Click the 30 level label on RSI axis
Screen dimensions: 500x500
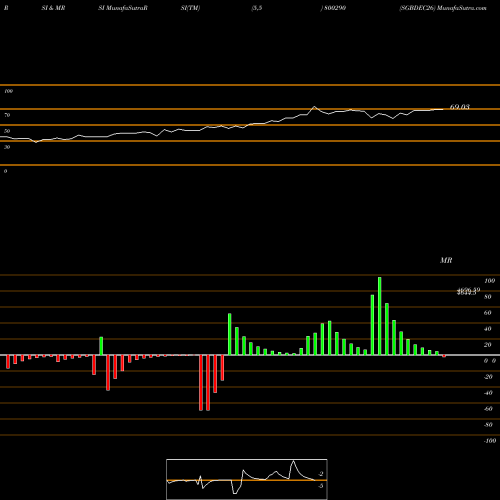[x=7, y=147]
